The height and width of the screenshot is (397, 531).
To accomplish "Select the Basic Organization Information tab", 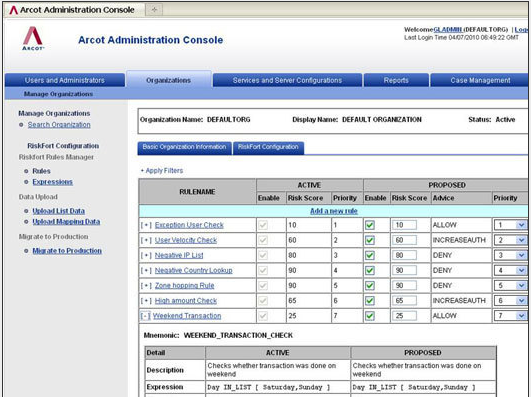I will click(x=184, y=147).
